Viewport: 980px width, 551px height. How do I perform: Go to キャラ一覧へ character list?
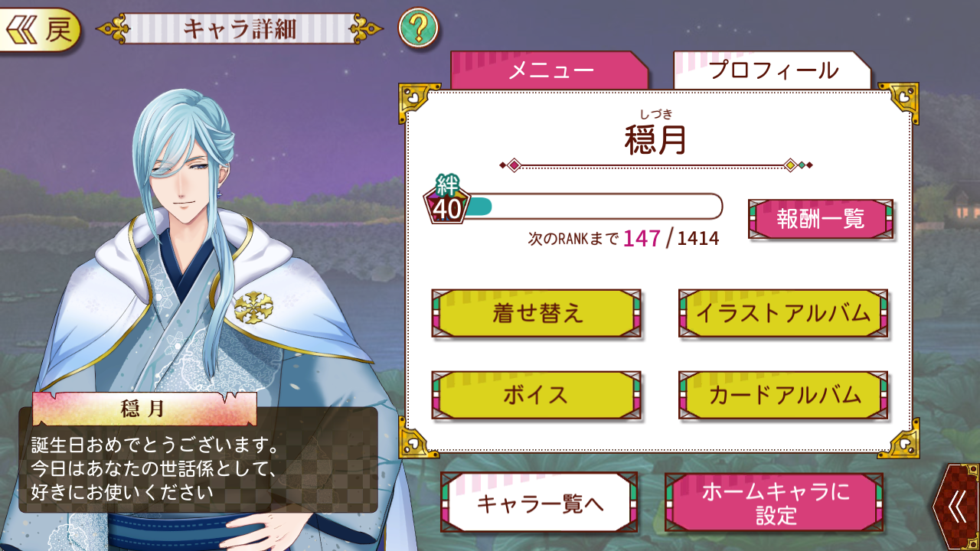click(x=539, y=502)
